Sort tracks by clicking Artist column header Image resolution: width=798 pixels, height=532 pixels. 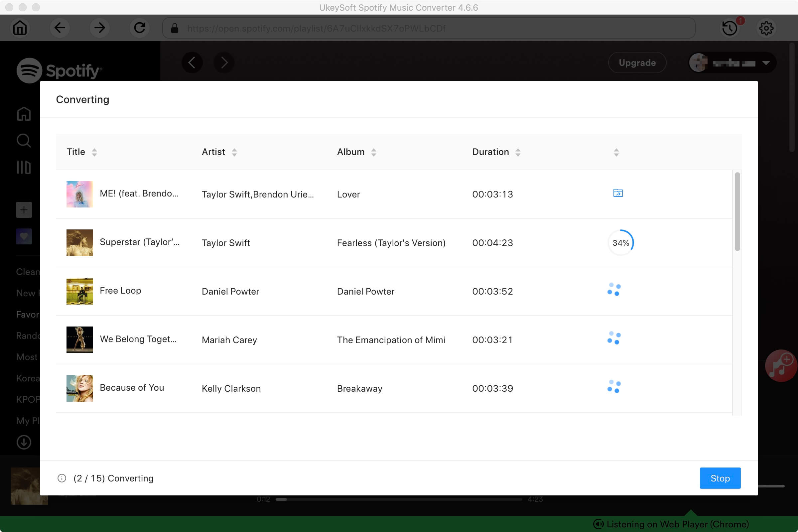(219, 151)
